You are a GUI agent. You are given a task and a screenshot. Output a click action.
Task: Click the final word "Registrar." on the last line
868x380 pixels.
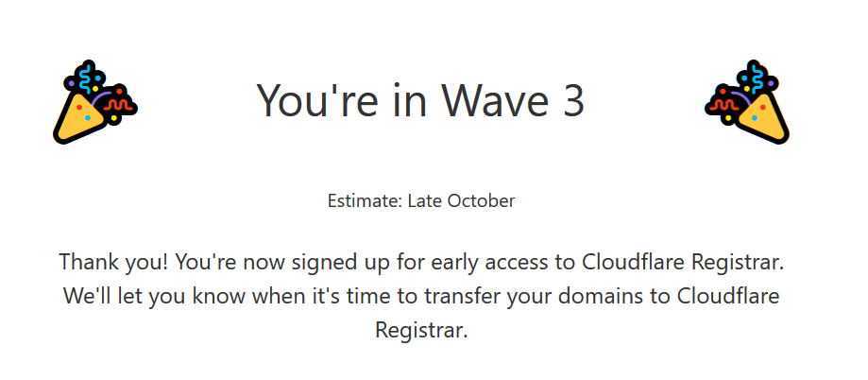click(421, 331)
